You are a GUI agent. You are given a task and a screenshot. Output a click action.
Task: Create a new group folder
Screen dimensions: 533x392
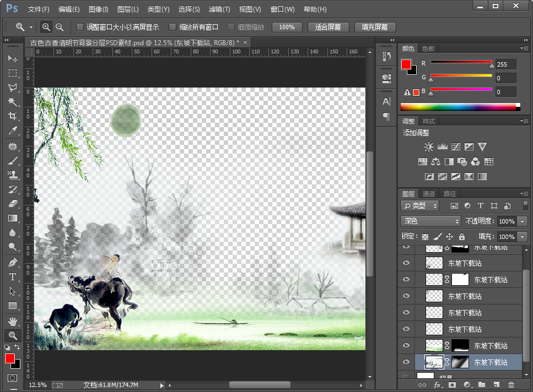[482, 384]
